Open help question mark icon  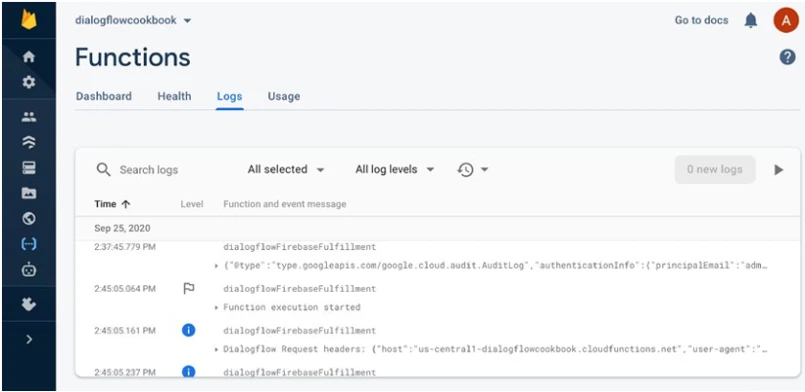pyautogui.click(x=787, y=57)
